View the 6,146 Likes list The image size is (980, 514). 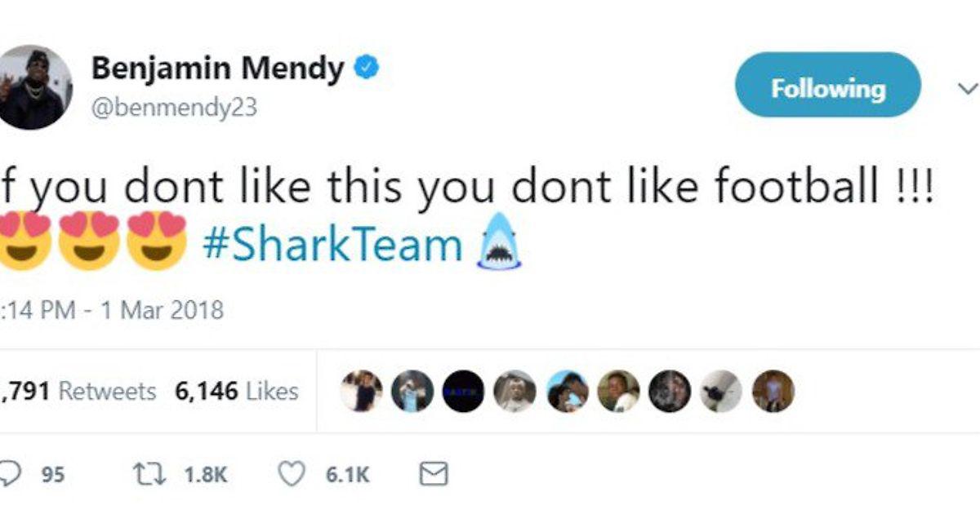point(237,392)
